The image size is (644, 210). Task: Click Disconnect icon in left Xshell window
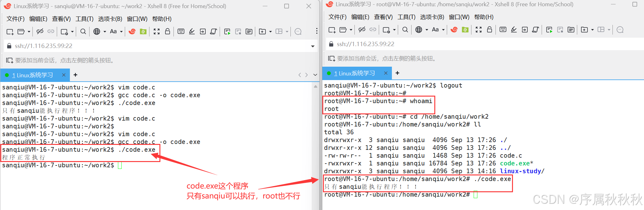point(40,31)
